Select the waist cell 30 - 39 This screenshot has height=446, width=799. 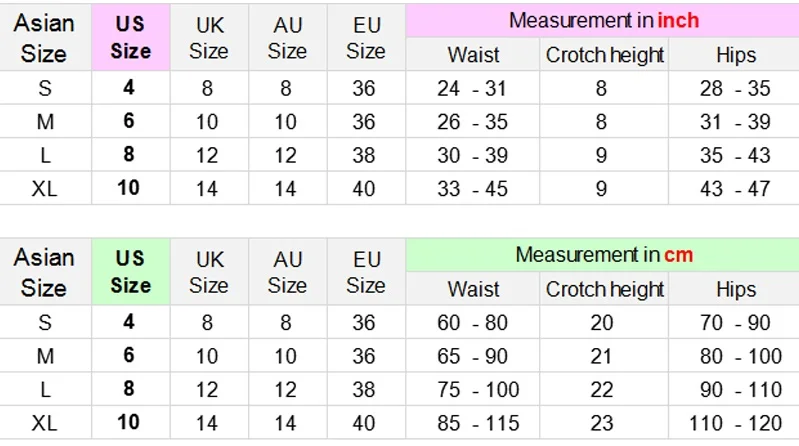pos(472,155)
